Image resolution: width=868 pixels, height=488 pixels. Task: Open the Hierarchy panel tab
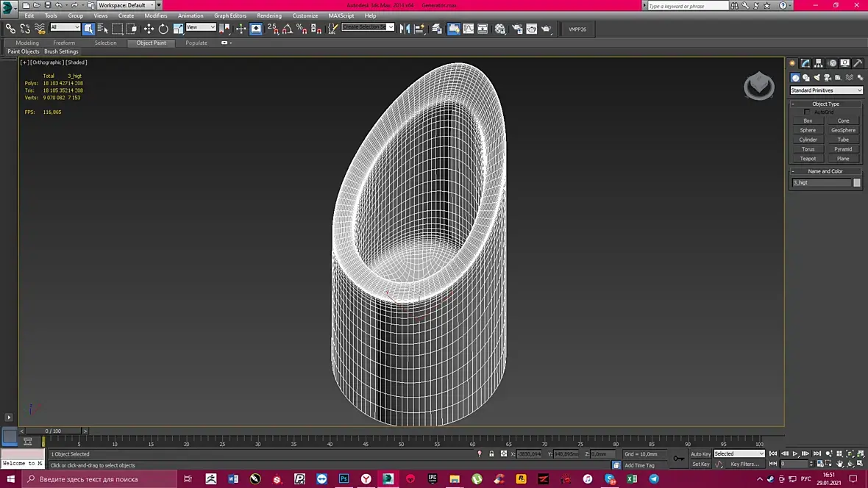point(819,63)
